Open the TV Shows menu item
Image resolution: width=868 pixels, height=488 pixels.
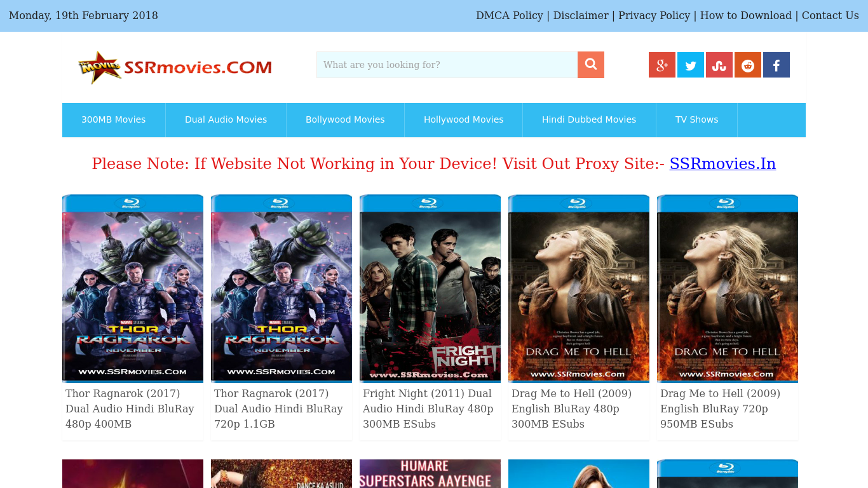click(697, 119)
